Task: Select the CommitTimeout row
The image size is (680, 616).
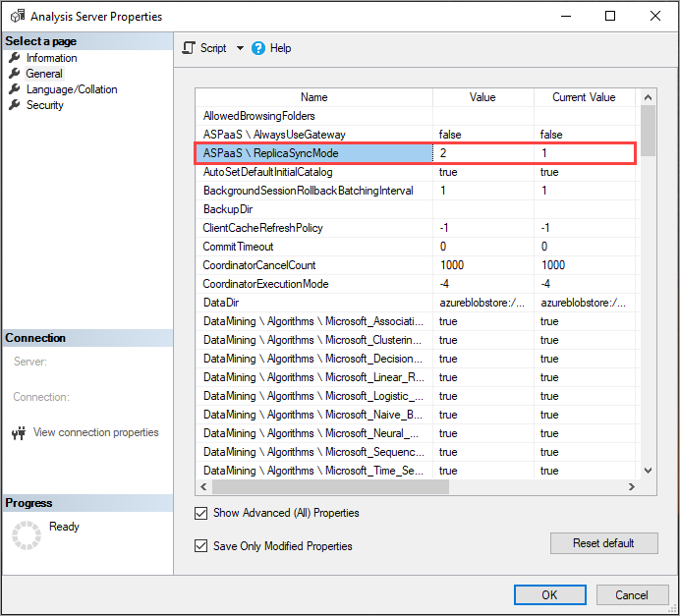Action: click(x=415, y=247)
